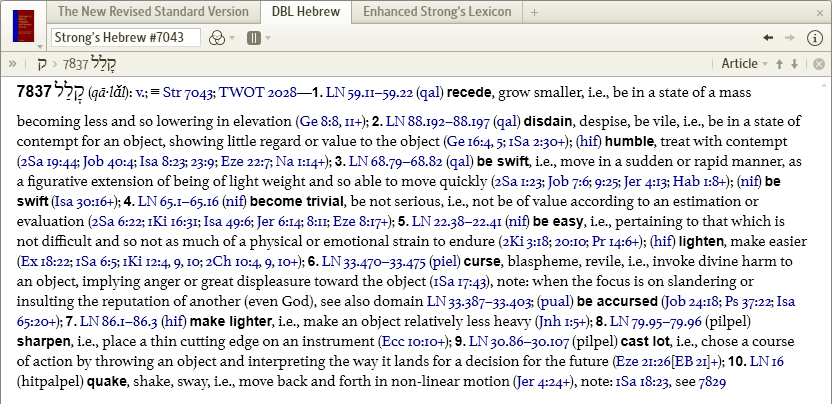
Task: Open the LN 59.11–59.22 link
Action: [369, 93]
